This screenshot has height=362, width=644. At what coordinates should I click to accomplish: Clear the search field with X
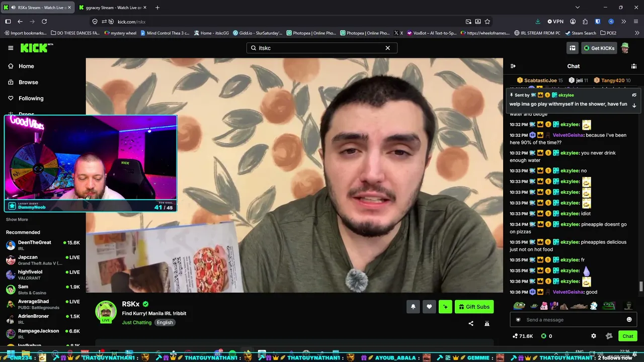(387, 48)
